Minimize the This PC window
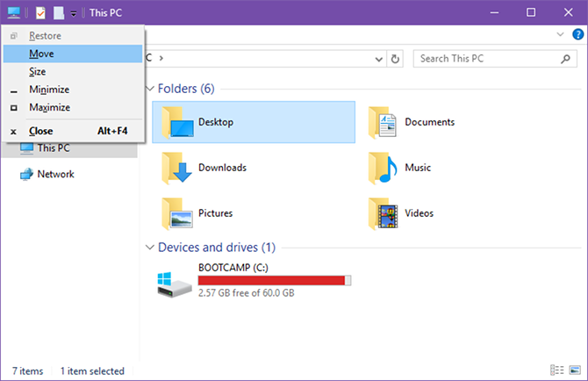Viewport: 588px width, 381px height. click(x=495, y=13)
